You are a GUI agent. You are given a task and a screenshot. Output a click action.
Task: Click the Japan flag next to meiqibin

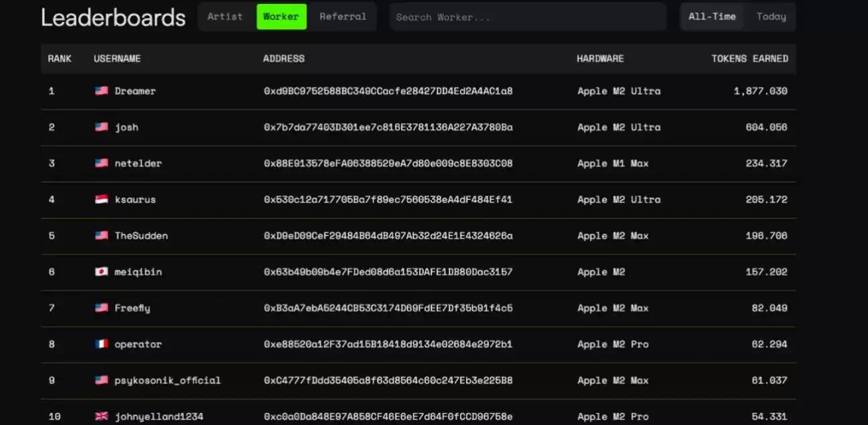(x=101, y=272)
